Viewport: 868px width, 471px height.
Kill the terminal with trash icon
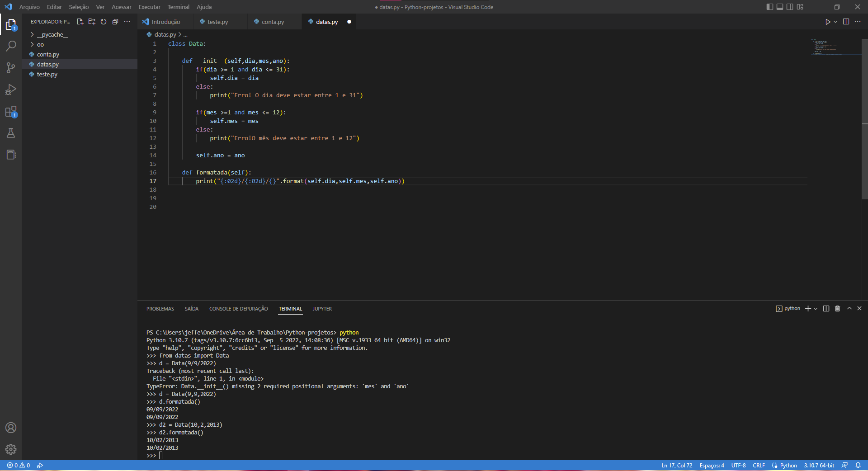[837, 308]
